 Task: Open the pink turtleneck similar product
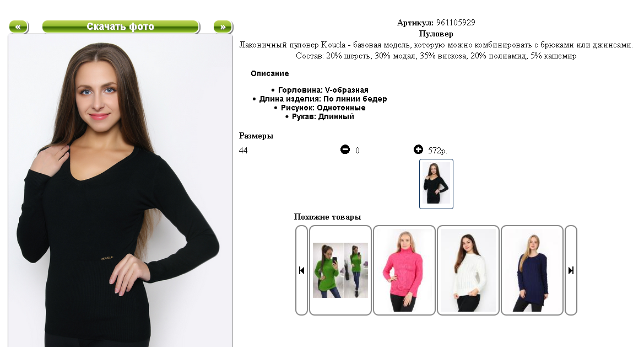tap(404, 270)
